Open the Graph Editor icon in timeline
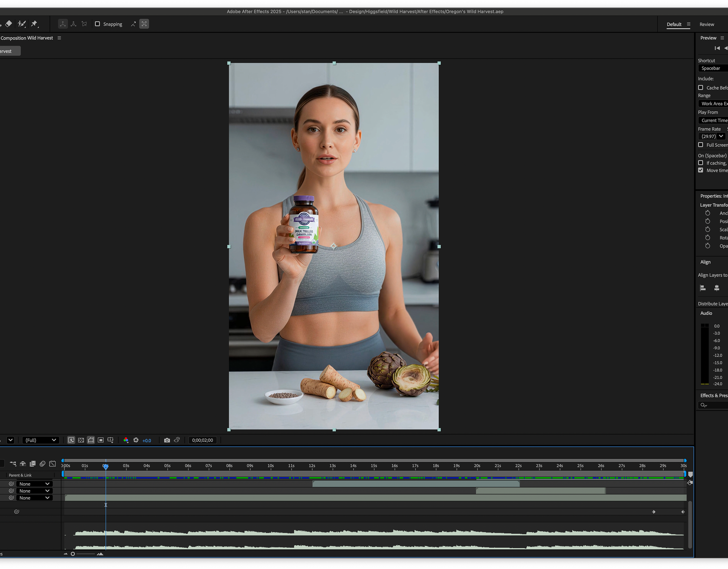Viewport: 728px width, 569px height. 53,464
